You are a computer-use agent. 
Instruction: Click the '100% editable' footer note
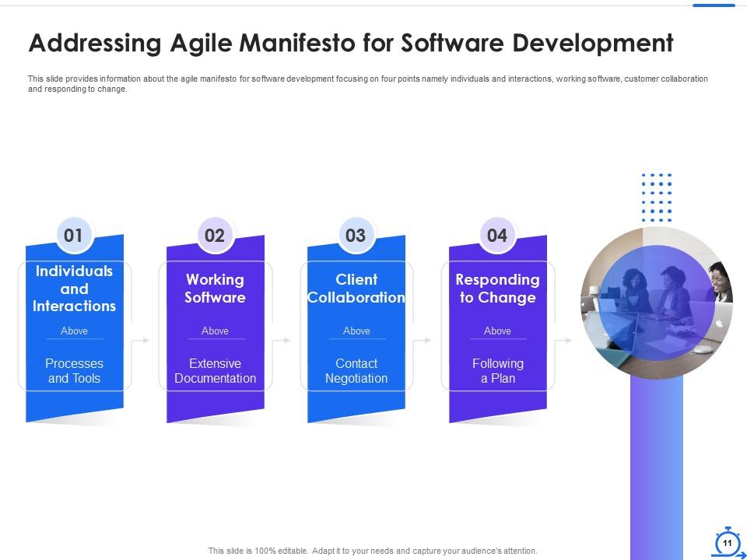pyautogui.click(x=373, y=551)
